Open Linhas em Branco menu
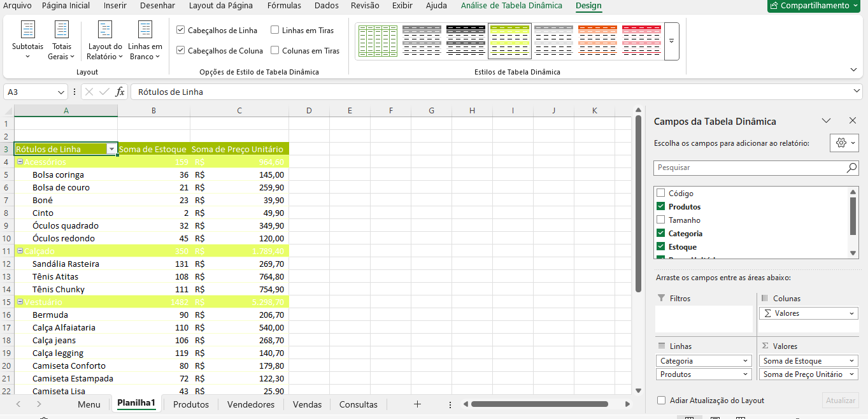The width and height of the screenshot is (868, 419). click(x=145, y=41)
